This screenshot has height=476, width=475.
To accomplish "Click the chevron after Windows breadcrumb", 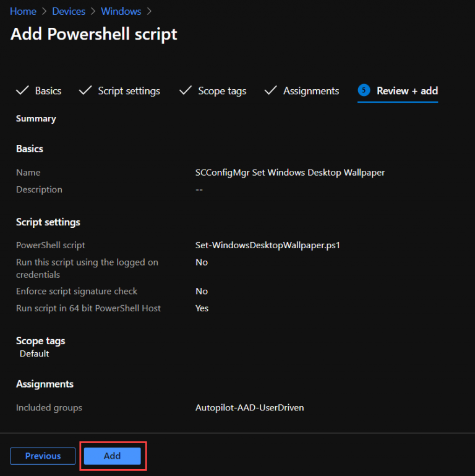I will coord(149,11).
